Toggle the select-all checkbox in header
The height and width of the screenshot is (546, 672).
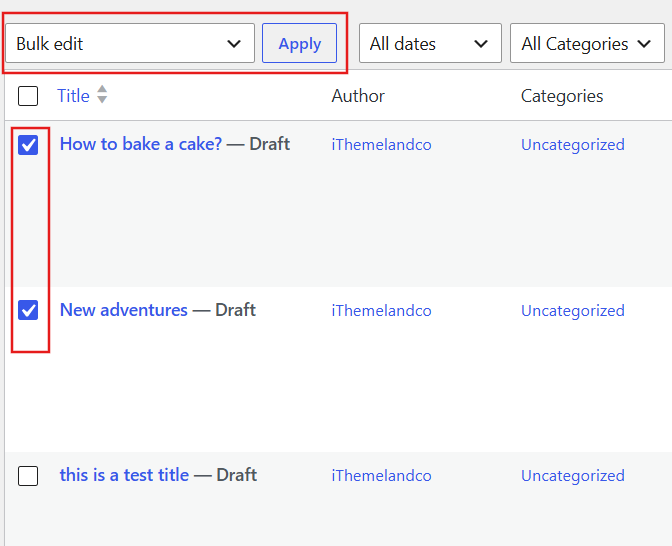coord(28,96)
